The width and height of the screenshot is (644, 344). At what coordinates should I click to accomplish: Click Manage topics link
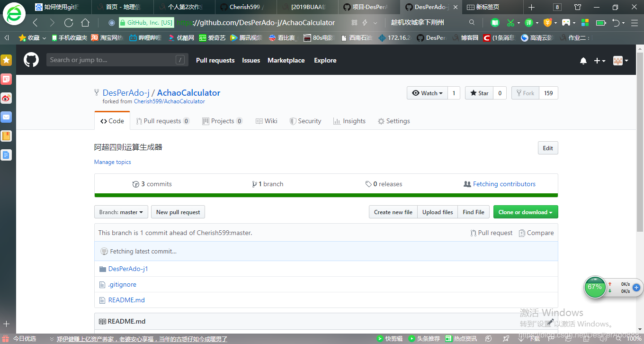[113, 162]
